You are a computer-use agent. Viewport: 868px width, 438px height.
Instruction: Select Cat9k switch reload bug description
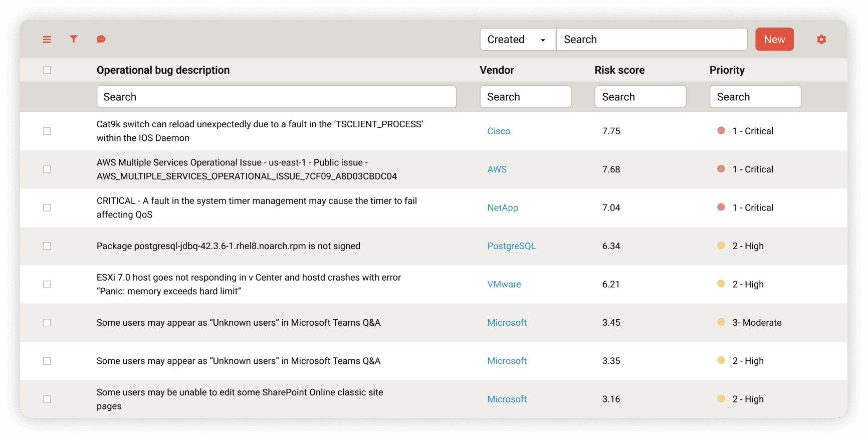coord(260,131)
